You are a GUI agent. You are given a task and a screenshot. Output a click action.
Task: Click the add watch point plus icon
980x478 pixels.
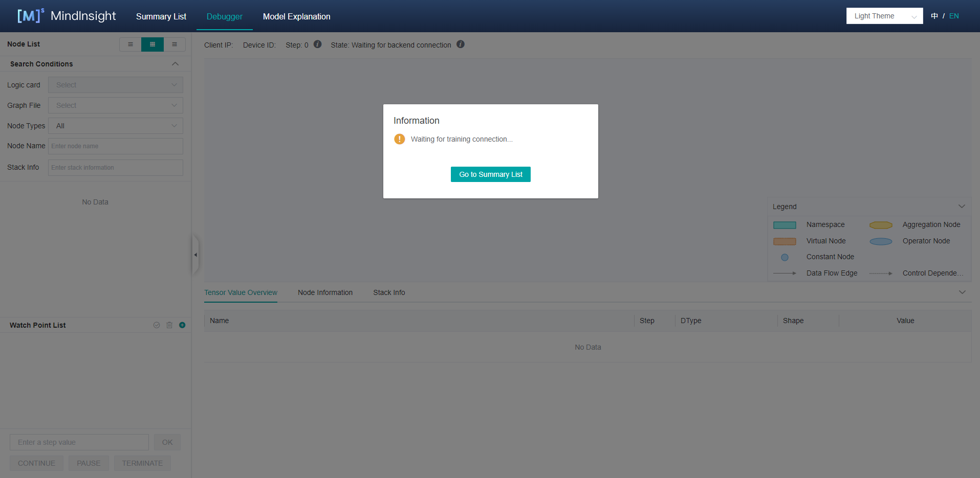point(182,325)
